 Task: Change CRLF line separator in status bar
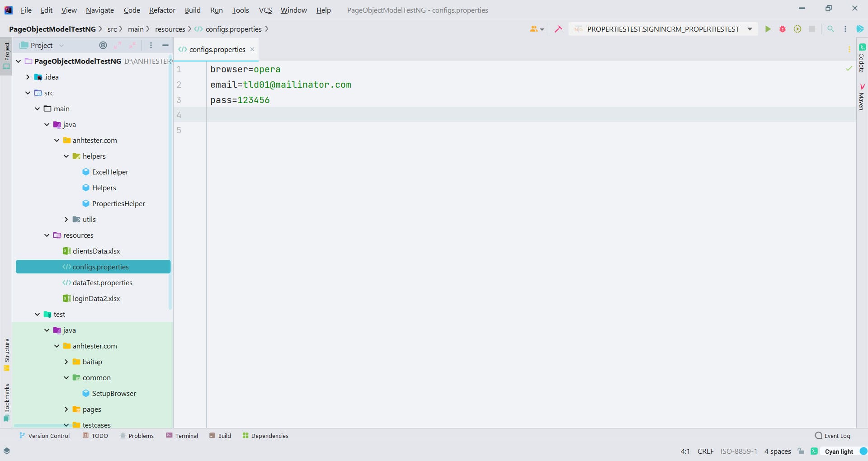point(705,451)
